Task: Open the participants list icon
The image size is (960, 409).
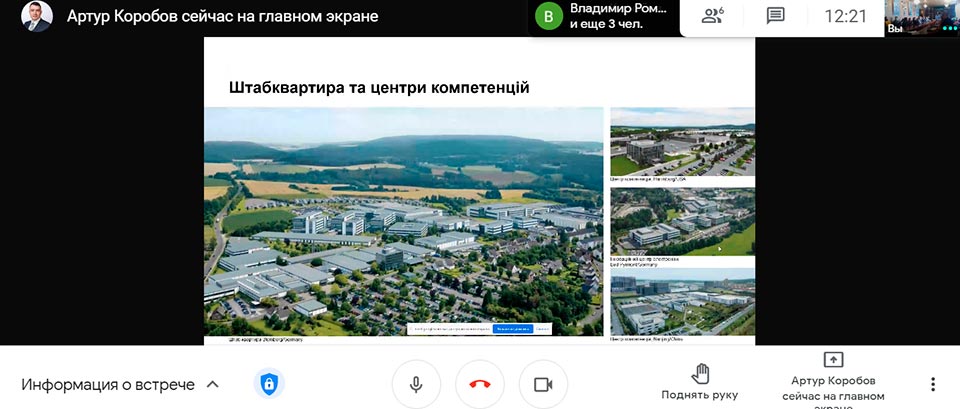Action: pyautogui.click(x=713, y=17)
